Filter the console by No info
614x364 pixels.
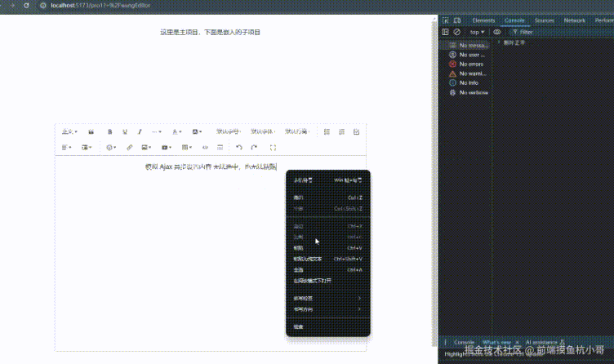pos(465,83)
